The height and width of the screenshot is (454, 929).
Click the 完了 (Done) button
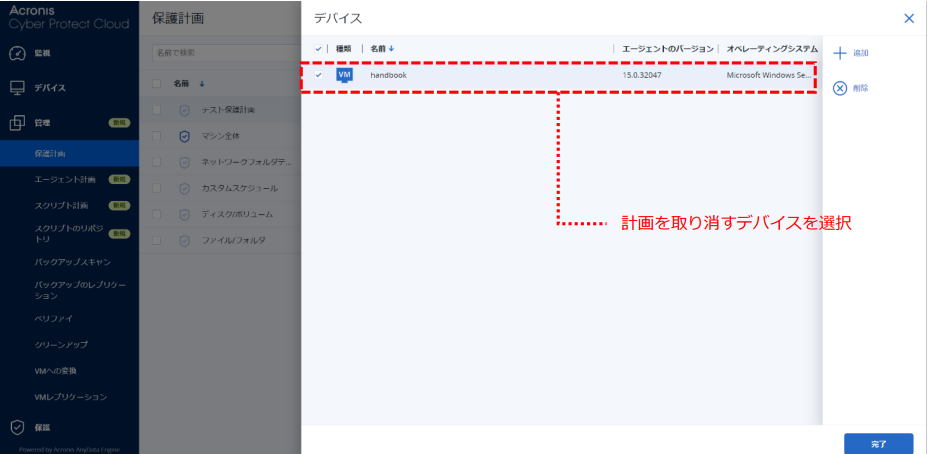point(878,441)
